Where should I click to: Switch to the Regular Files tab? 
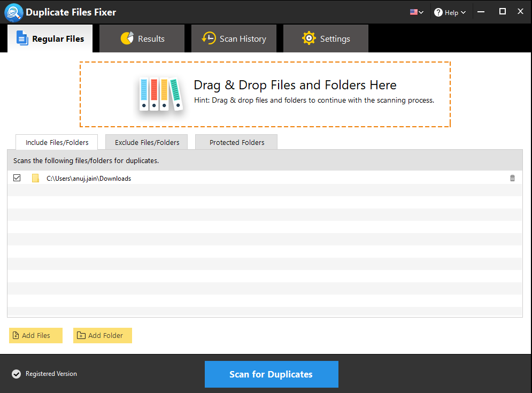point(50,38)
